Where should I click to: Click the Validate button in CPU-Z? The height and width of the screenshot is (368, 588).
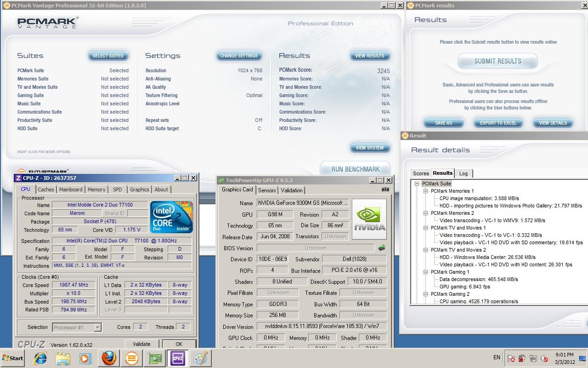[141, 344]
